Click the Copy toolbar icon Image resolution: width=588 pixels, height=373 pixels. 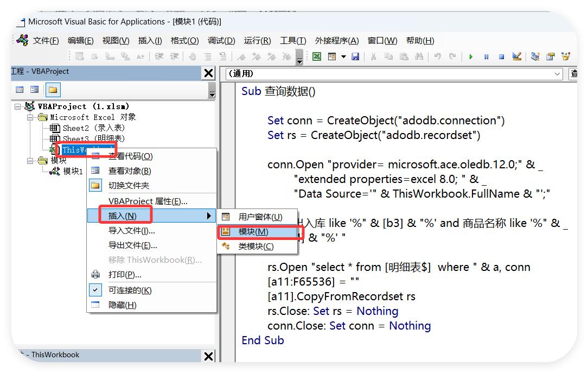click(388, 56)
